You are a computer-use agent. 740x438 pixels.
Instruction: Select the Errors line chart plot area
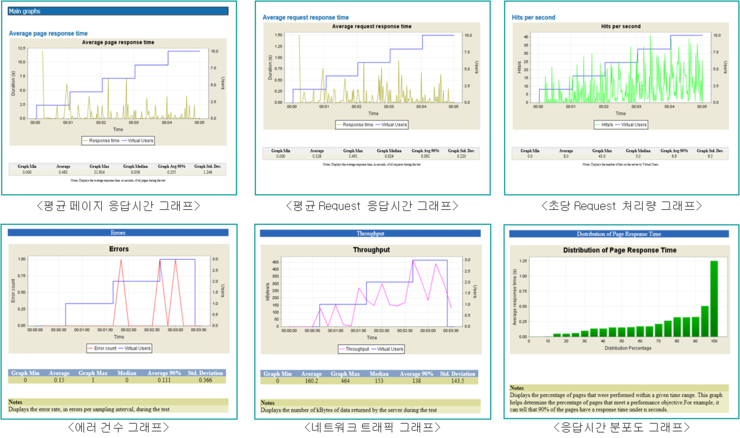click(x=118, y=292)
